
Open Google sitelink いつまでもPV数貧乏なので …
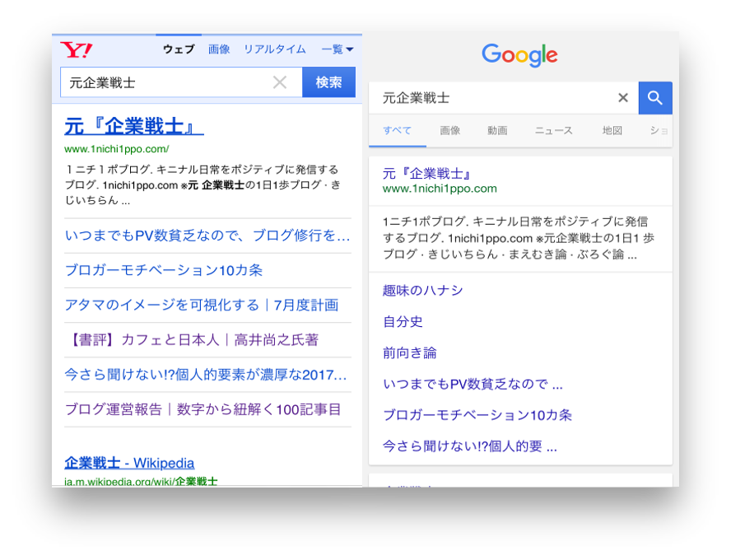point(473,385)
